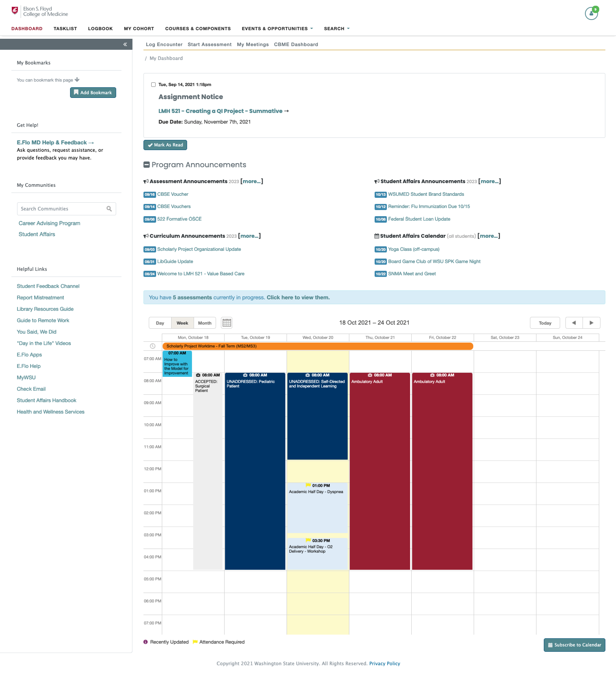
Task: Click Add Bookmark button
Action: click(x=93, y=93)
